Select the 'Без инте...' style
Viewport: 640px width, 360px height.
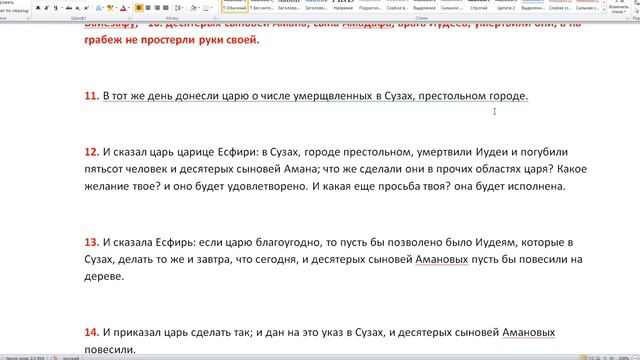262,6
